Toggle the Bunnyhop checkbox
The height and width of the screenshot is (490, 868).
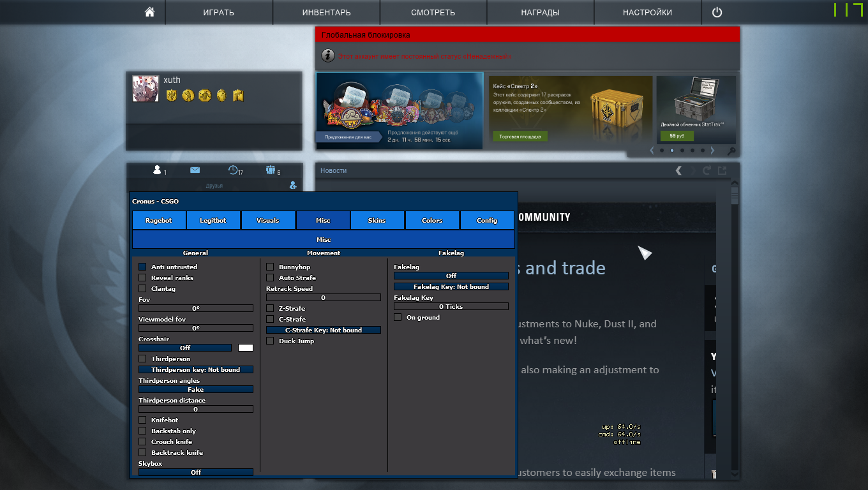tap(270, 267)
